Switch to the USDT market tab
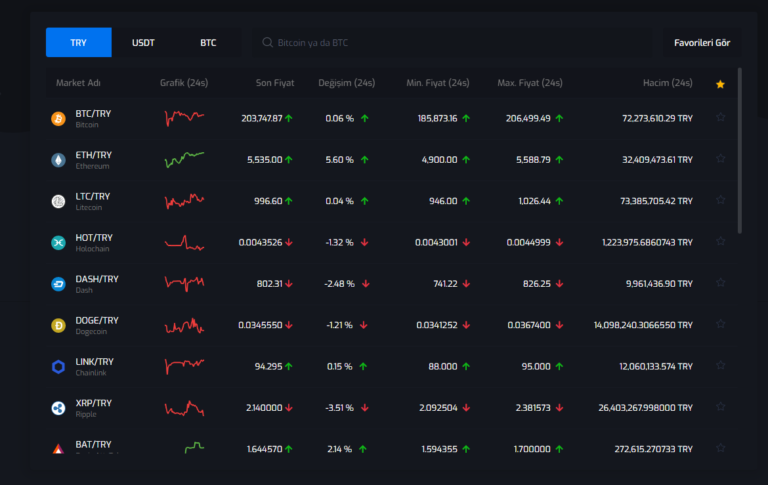Image resolution: width=768 pixels, height=485 pixels. [x=143, y=43]
